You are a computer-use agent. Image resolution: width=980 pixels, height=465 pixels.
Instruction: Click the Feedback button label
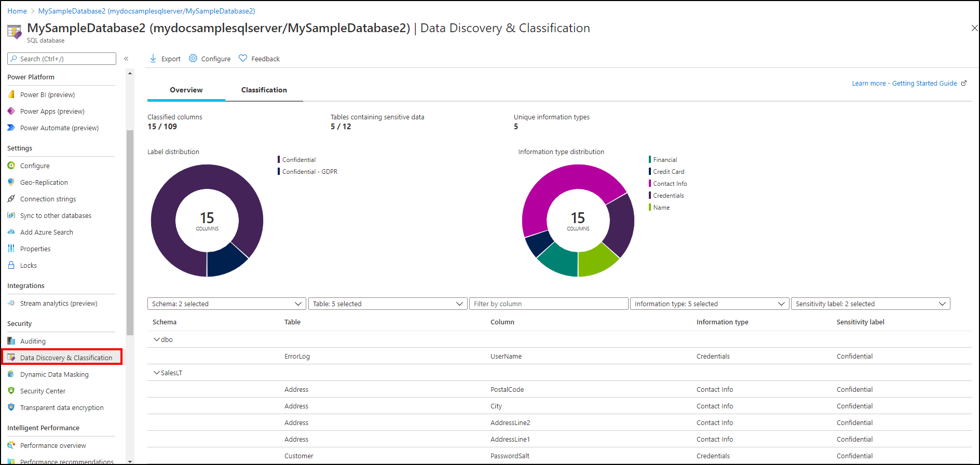(x=266, y=59)
